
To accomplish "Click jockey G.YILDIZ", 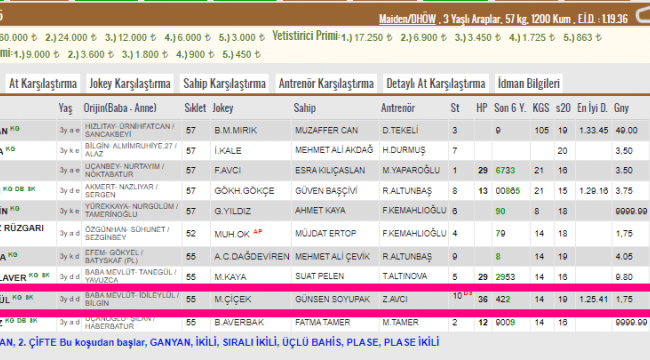I will 232,211.
